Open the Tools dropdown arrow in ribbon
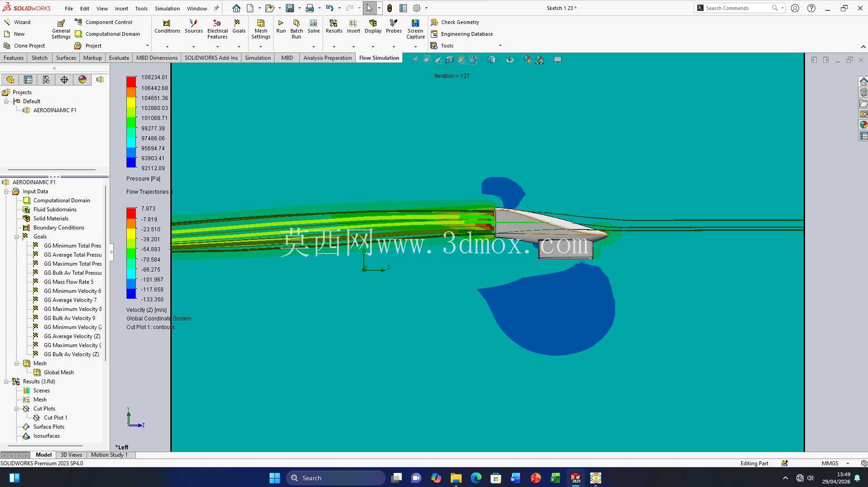 tap(500, 46)
